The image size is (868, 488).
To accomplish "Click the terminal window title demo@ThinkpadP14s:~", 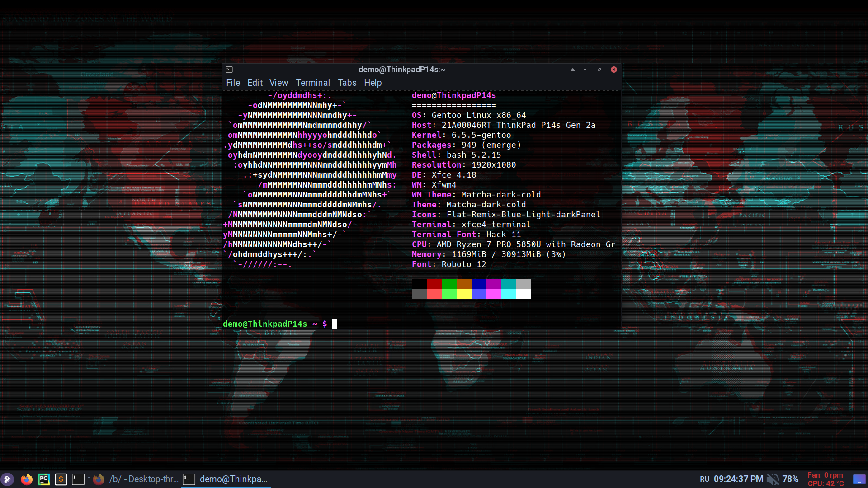I will click(402, 70).
